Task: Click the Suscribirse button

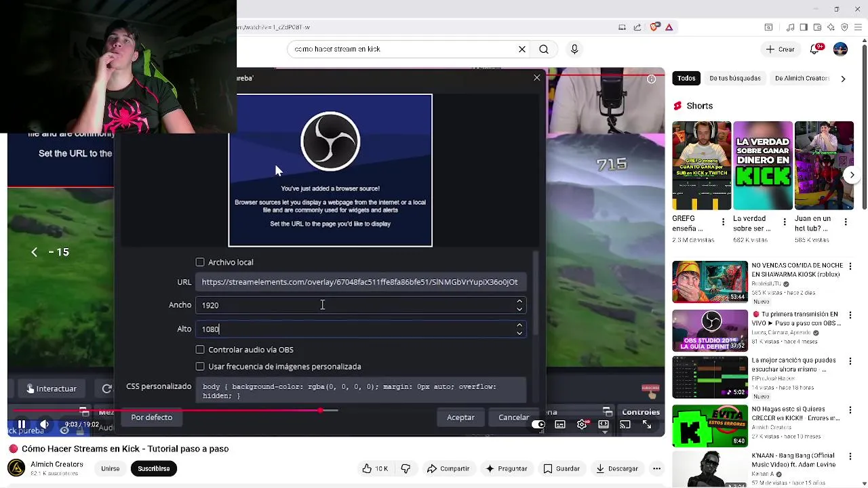Action: click(154, 468)
